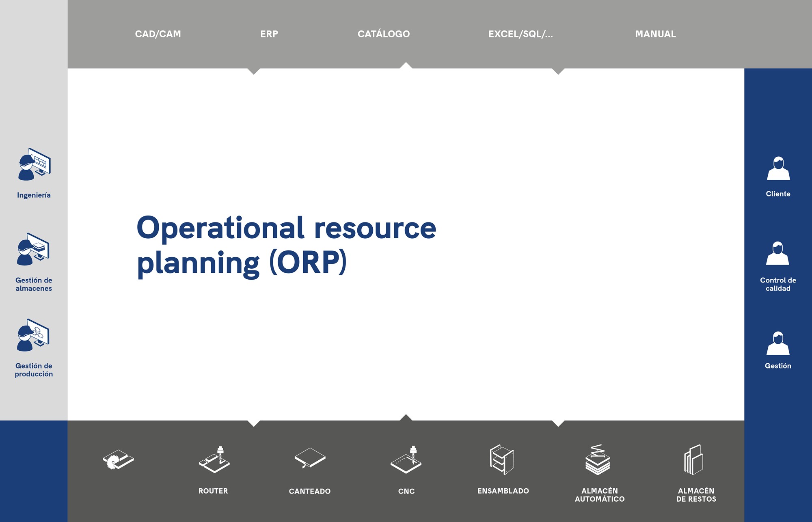This screenshot has width=812, height=522.
Task: Open the CNC machine icon
Action: (406, 459)
